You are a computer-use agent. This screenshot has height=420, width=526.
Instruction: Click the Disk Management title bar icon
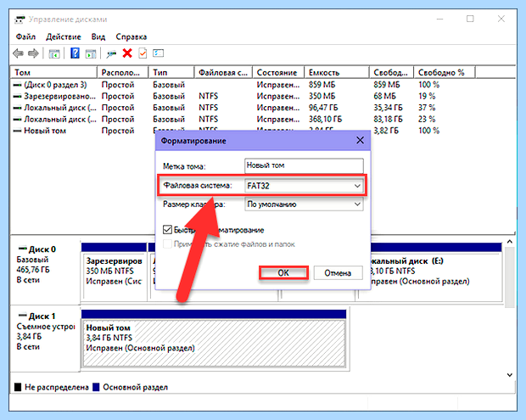(x=20, y=20)
